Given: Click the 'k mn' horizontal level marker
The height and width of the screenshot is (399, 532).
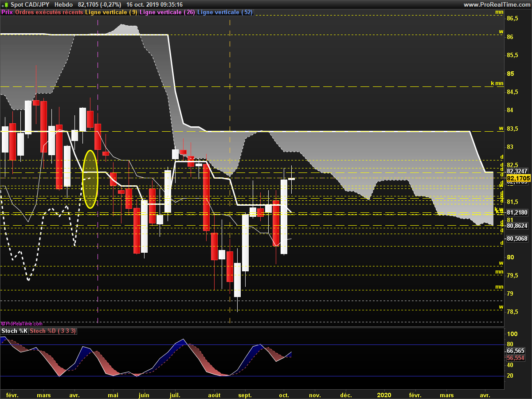Looking at the screenshot, I should coord(497,83).
